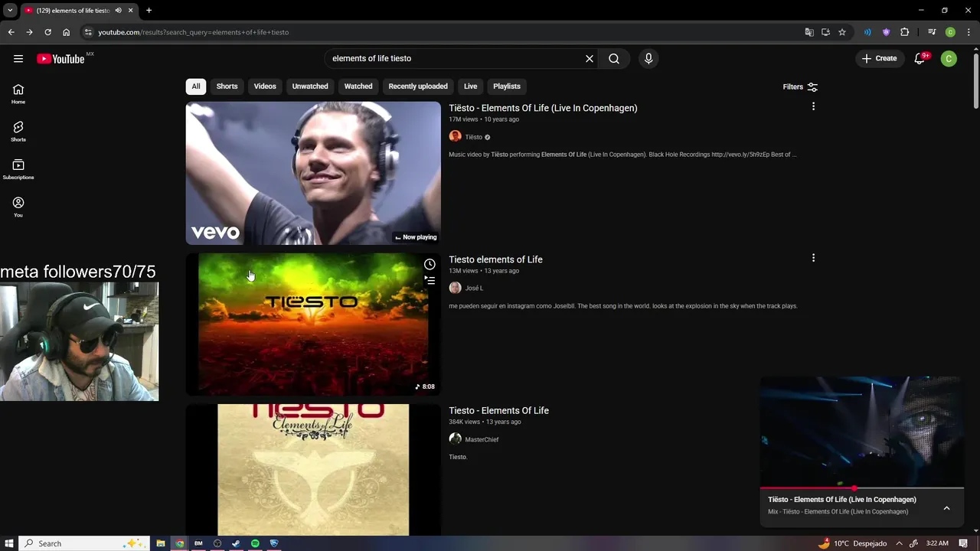
Task: Go to YouTube home via logo
Action: [60, 59]
